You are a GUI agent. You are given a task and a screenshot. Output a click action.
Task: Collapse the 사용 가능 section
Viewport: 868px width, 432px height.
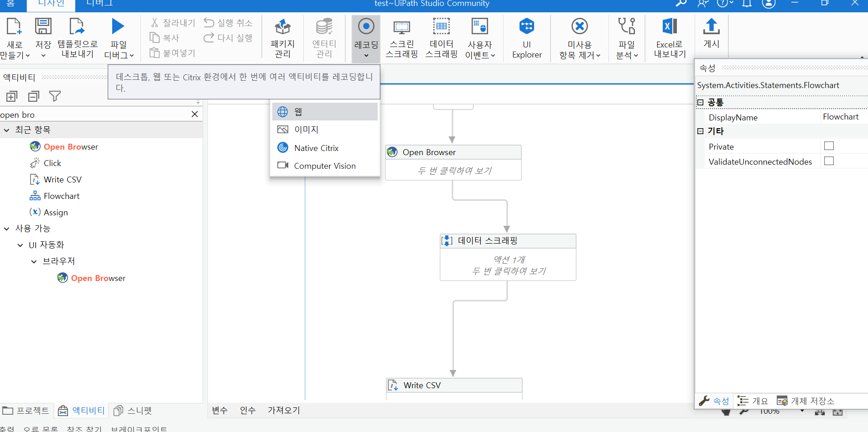pyautogui.click(x=6, y=229)
